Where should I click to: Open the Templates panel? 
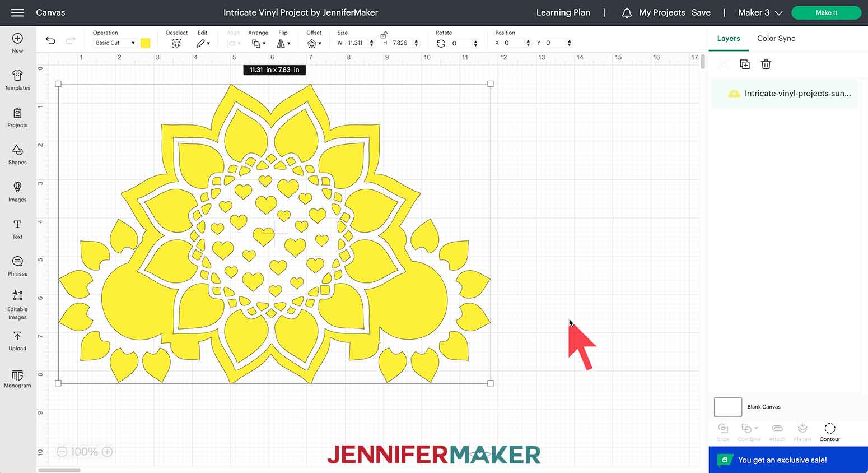coord(17,80)
